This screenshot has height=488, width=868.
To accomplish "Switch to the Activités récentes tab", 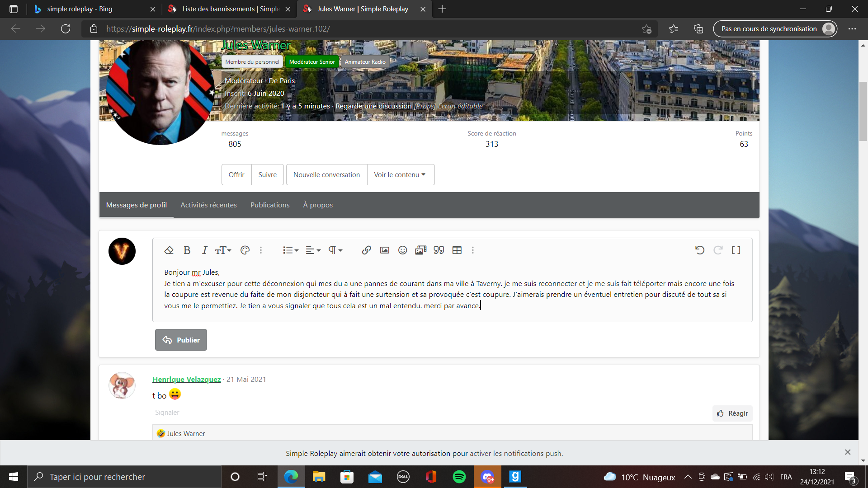I will [208, 205].
